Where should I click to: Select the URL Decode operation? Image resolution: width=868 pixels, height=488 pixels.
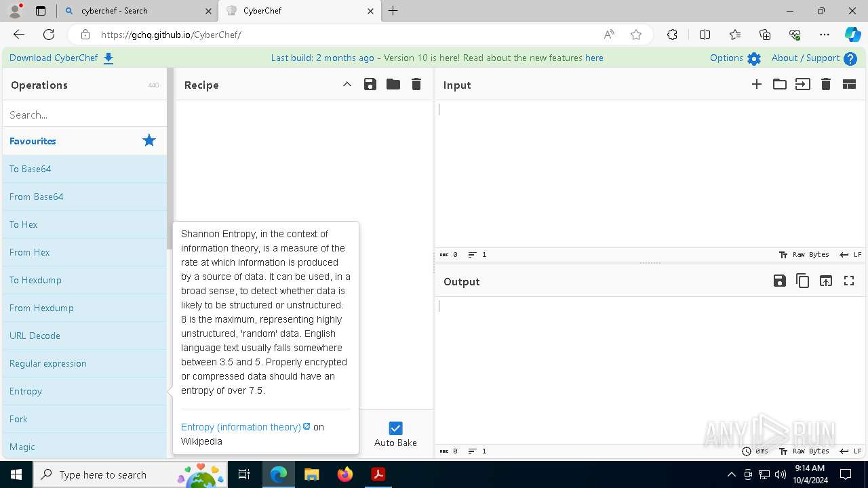tap(85, 335)
